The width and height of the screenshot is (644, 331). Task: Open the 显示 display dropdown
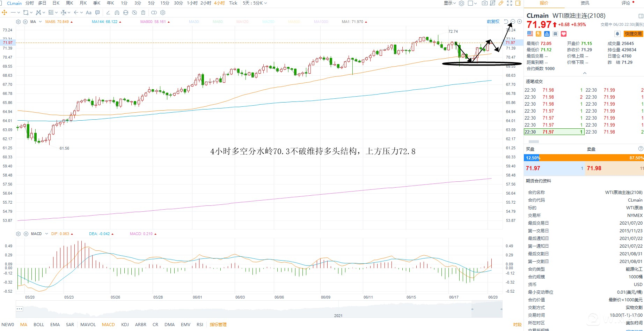(449, 3)
